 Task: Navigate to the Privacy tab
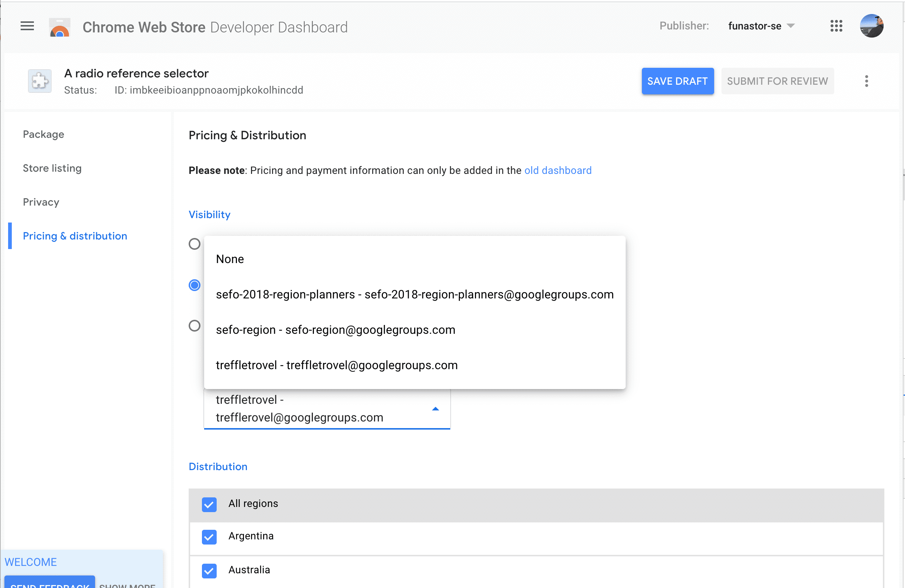click(41, 202)
